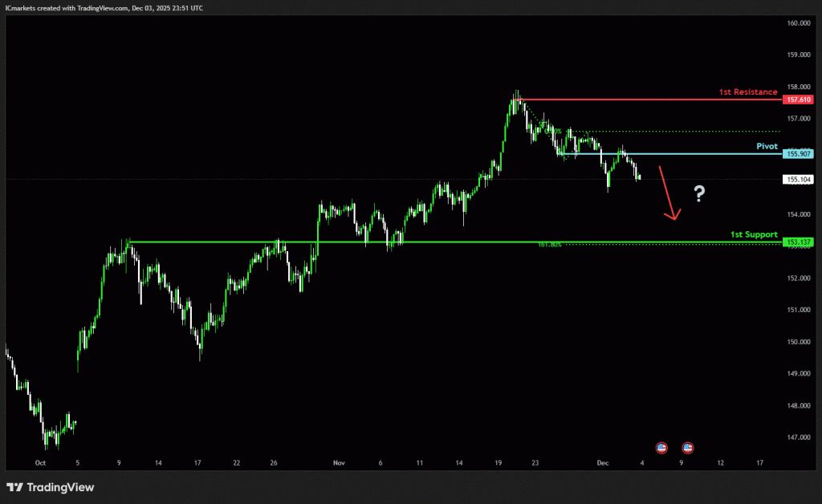Click the "Dec" label on the time axis
822x504 pixels.
click(602, 463)
